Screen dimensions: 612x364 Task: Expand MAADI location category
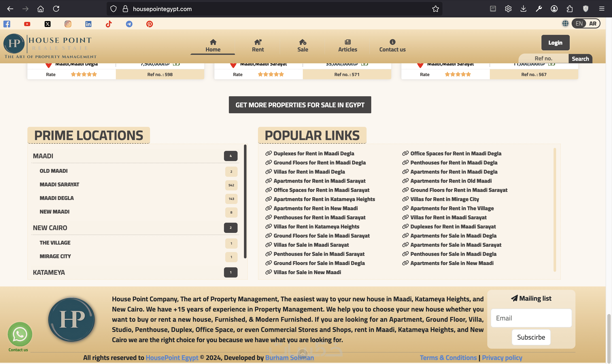tap(43, 156)
